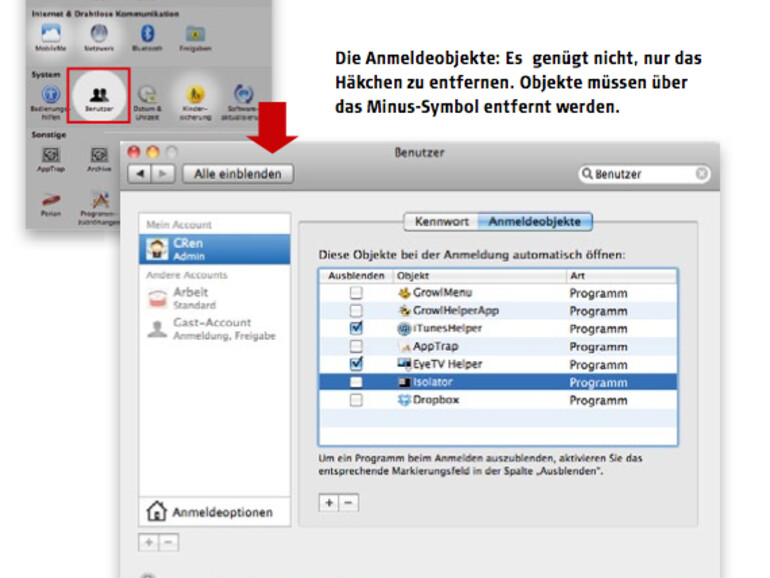Image resolution: width=770 pixels, height=578 pixels.
Task: Click the CRen account avatar picture
Action: 157,249
